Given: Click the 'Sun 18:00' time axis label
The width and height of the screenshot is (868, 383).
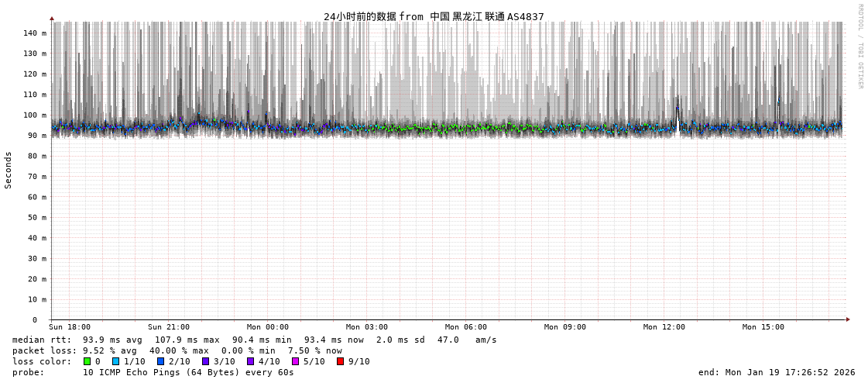Looking at the screenshot, I should (70, 327).
